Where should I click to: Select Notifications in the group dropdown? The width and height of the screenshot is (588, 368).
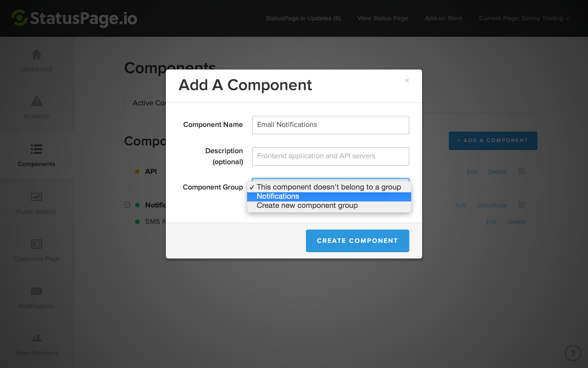[x=329, y=196]
